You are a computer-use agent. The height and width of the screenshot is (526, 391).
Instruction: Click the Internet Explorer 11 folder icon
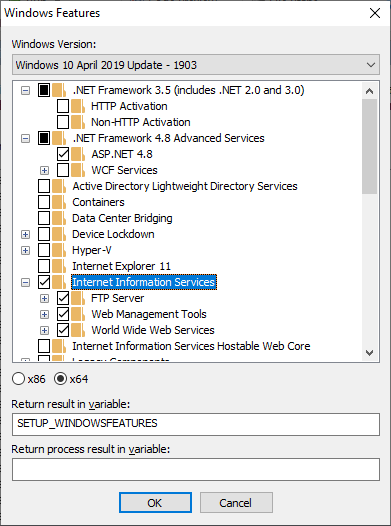tap(59, 266)
